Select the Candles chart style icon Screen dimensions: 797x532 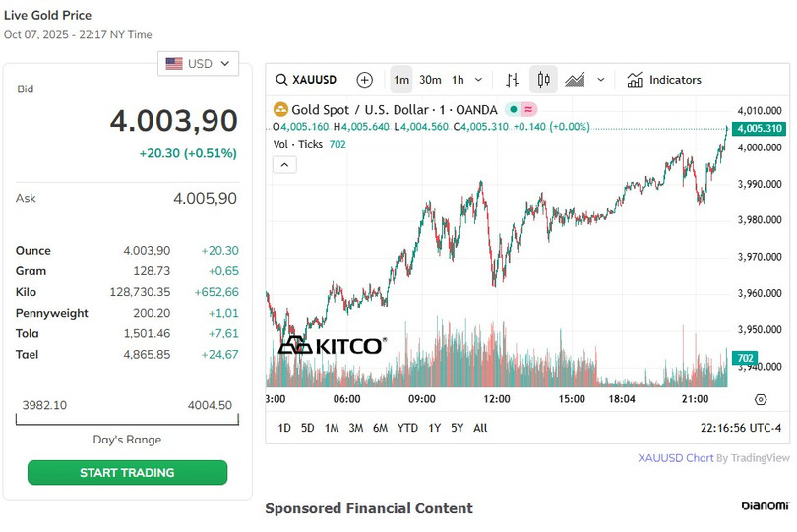(543, 80)
